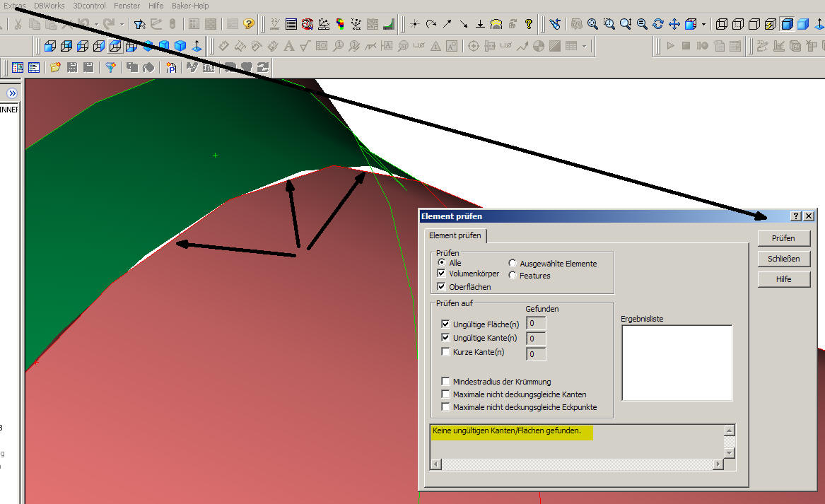Screen dimensions: 825x504
Task: Click the Schließen button
Action: (x=783, y=259)
